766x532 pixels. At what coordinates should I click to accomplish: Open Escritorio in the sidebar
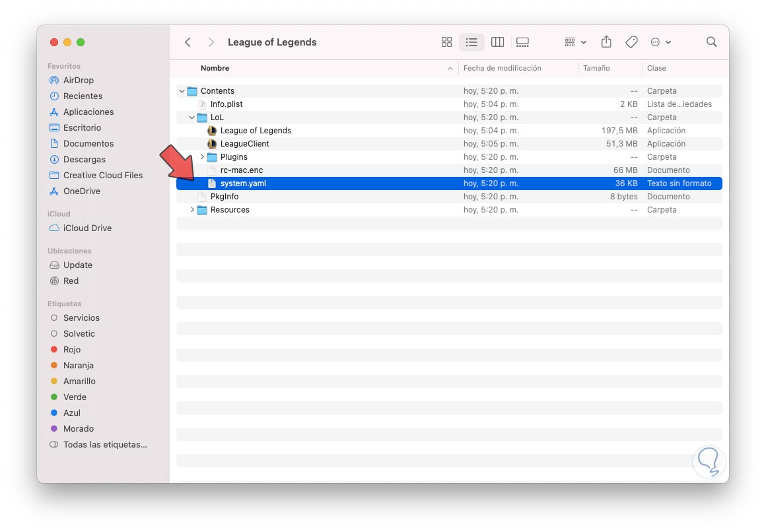[82, 127]
